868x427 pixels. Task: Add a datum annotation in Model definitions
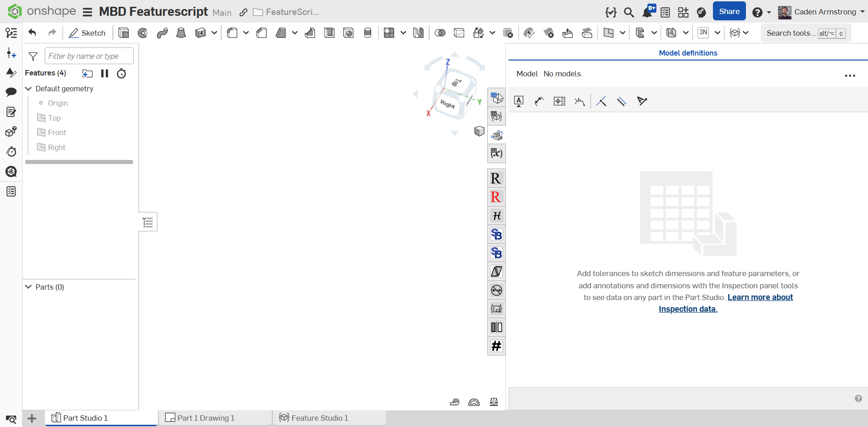(519, 101)
